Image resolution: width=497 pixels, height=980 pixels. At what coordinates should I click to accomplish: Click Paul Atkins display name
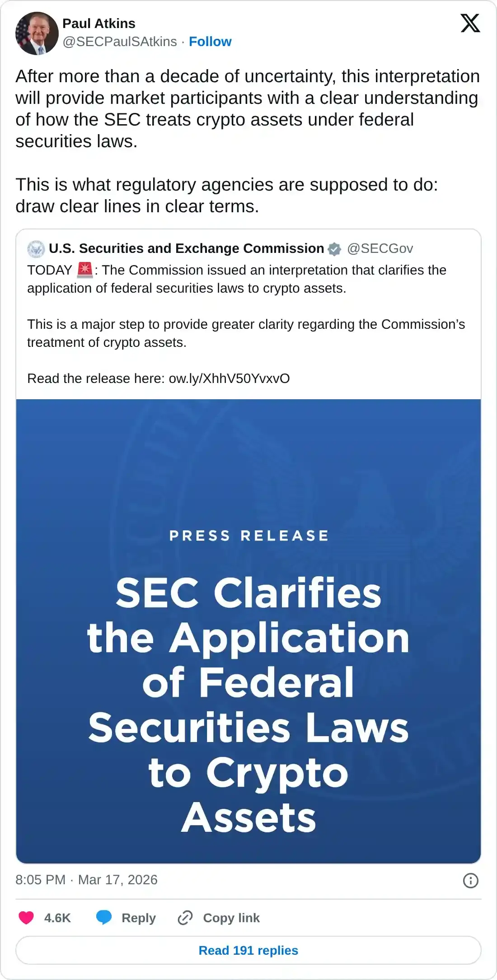pos(98,24)
